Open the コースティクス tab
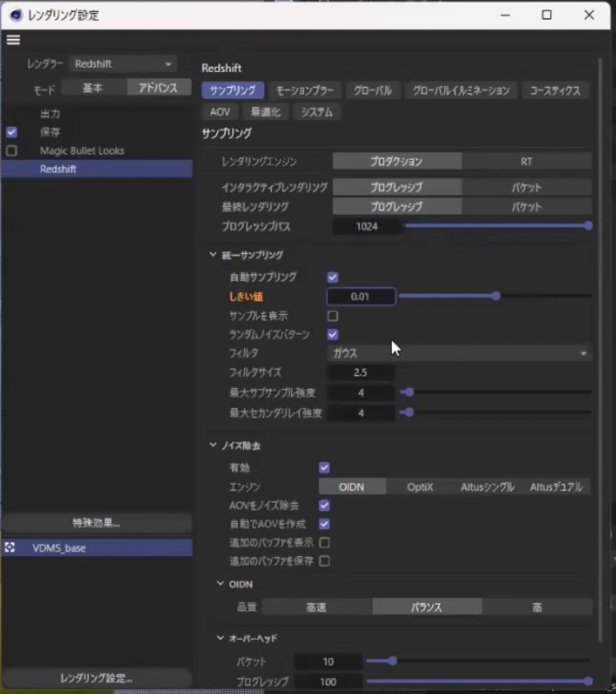616x694 pixels. [x=556, y=91]
